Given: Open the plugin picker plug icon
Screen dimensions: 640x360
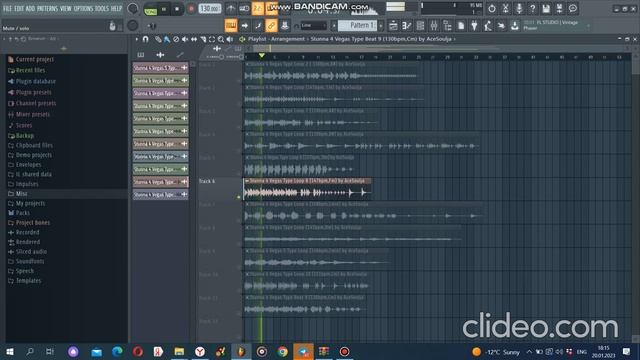Looking at the screenshot, I should [474, 26].
